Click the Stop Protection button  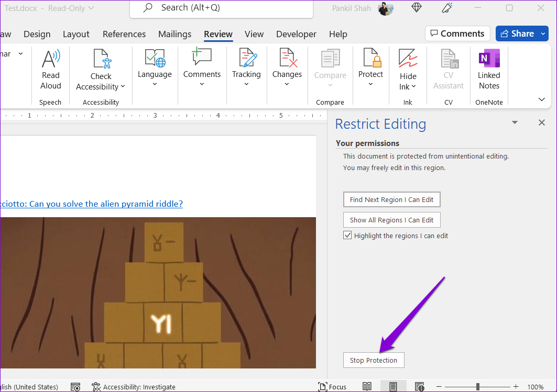click(374, 360)
